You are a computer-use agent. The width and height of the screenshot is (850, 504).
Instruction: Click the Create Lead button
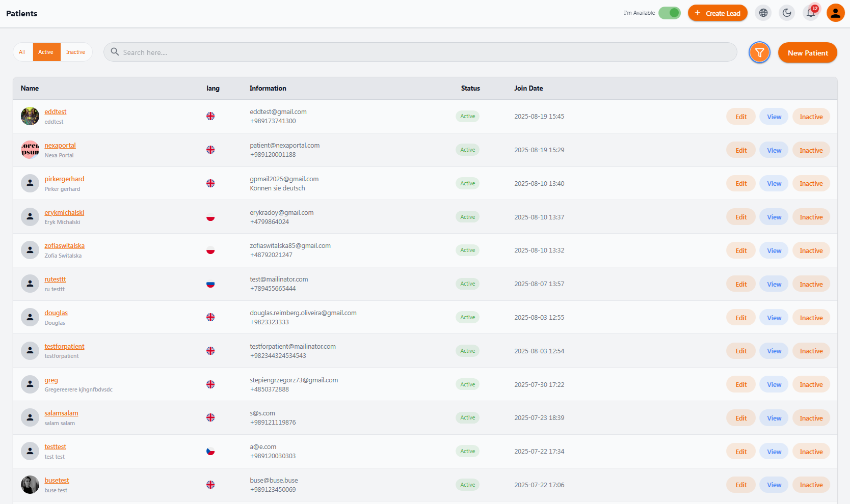point(718,13)
